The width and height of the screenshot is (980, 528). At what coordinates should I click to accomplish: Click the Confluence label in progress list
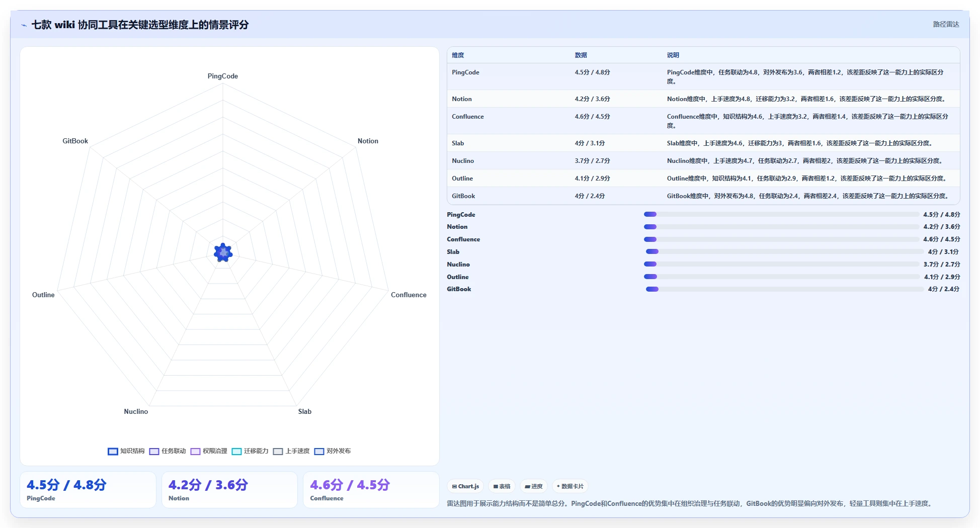463,239
